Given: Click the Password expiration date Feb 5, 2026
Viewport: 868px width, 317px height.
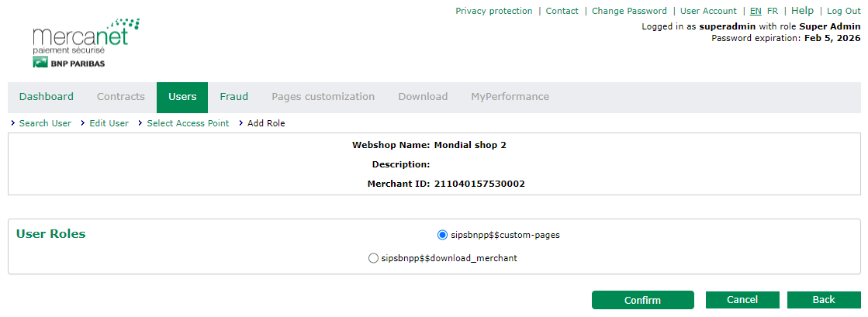Looking at the screenshot, I should point(832,38).
